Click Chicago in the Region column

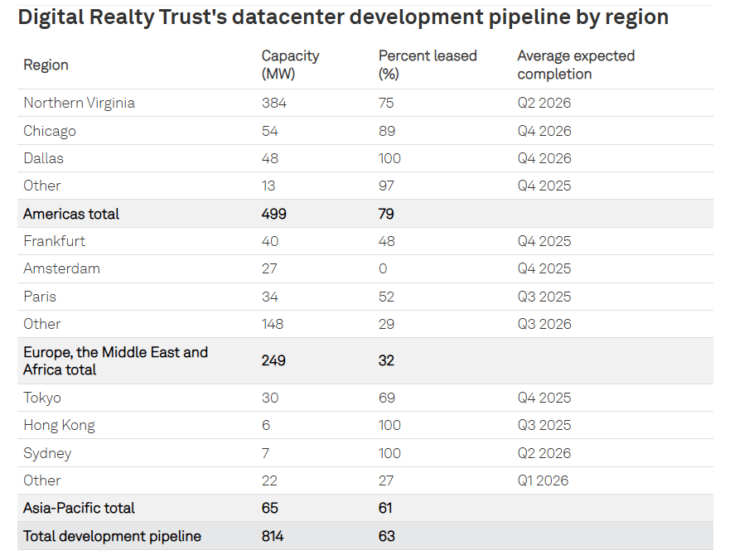point(50,131)
